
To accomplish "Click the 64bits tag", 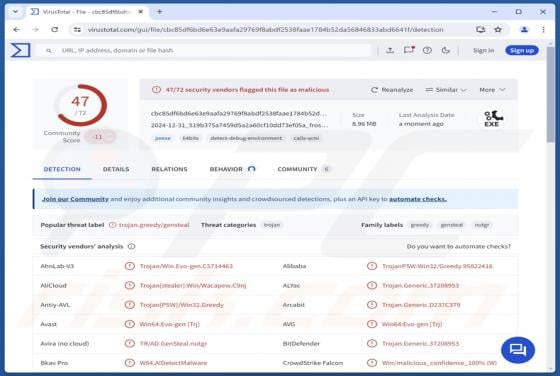I will (x=190, y=138).
